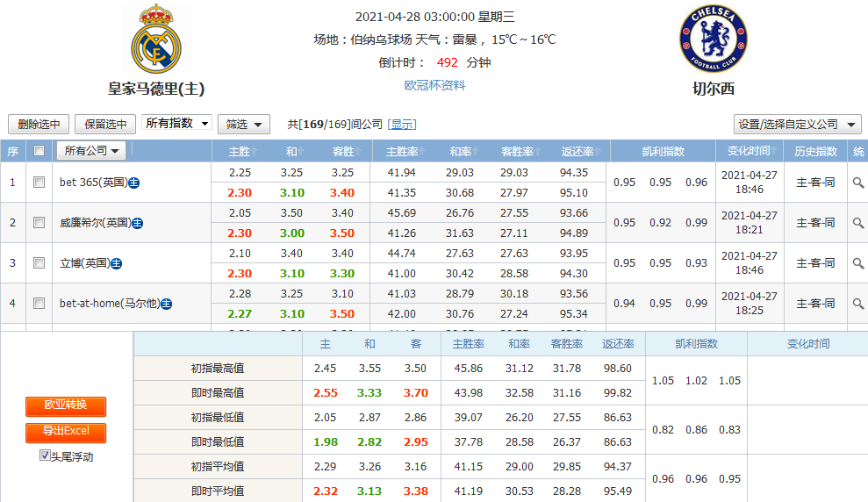This screenshot has height=502, width=868.
Task: Open magnifier details for bet 365 row
Action: point(857,182)
